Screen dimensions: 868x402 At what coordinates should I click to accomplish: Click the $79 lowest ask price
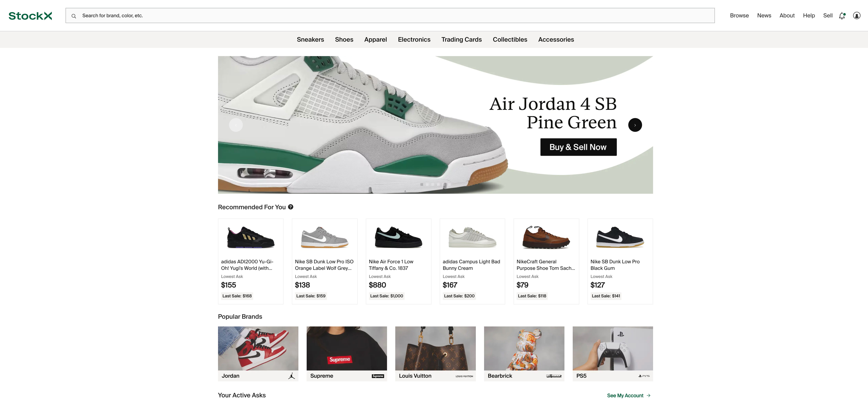(x=522, y=285)
